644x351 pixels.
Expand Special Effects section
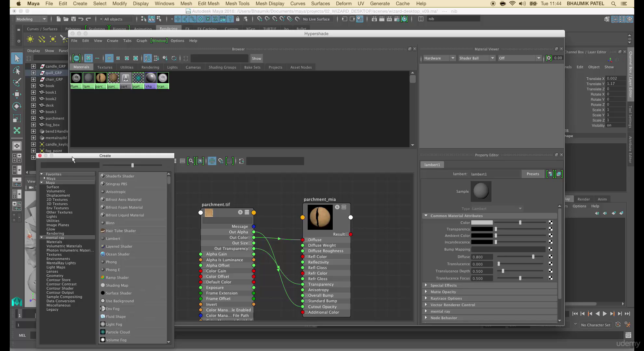click(x=426, y=285)
